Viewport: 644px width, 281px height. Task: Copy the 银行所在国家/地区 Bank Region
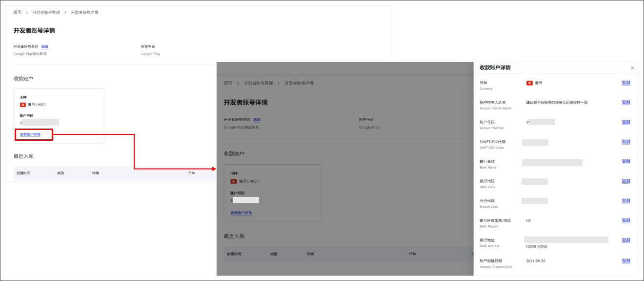coord(626,220)
